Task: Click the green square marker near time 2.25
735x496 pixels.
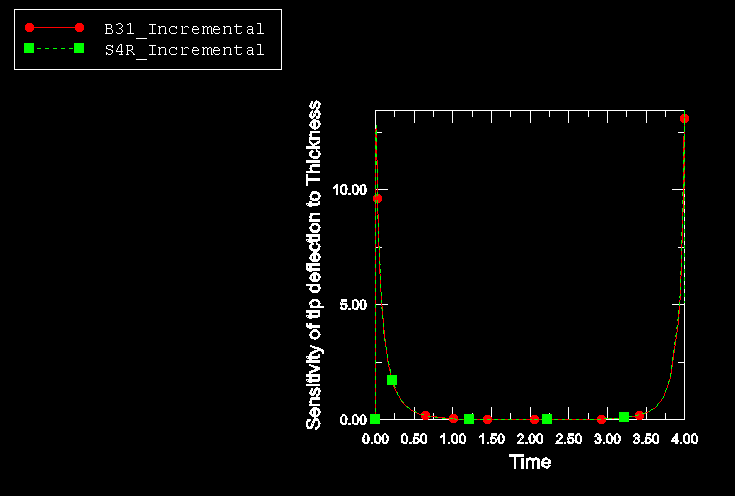Action: pyautogui.click(x=547, y=419)
